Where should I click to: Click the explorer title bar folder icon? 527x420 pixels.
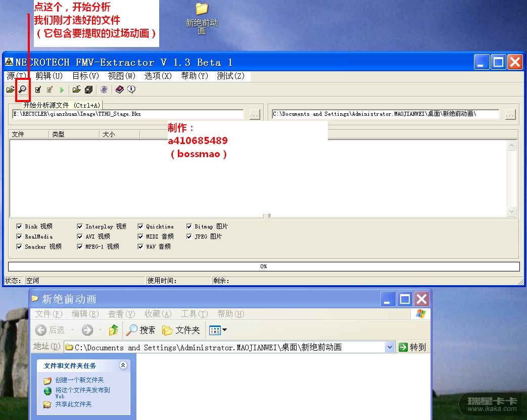click(35, 298)
